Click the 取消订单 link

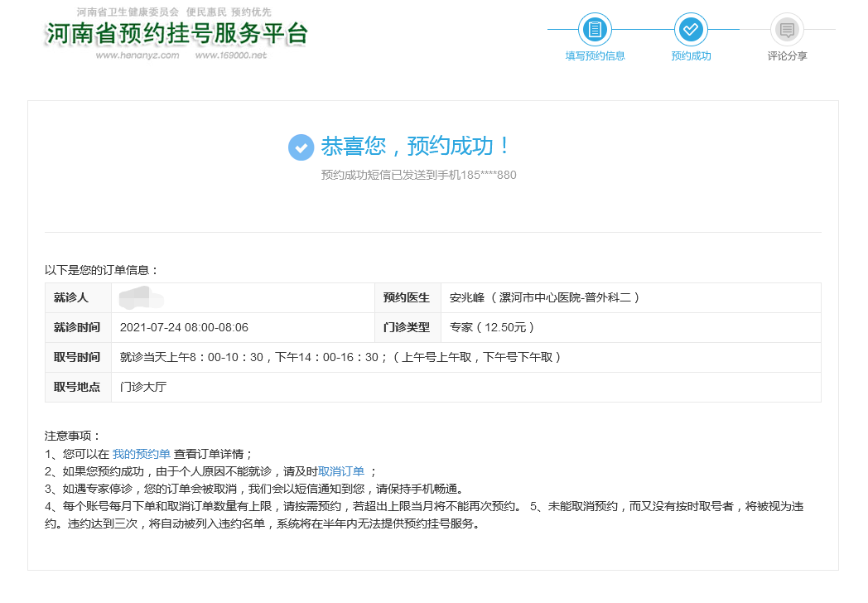[x=341, y=471]
